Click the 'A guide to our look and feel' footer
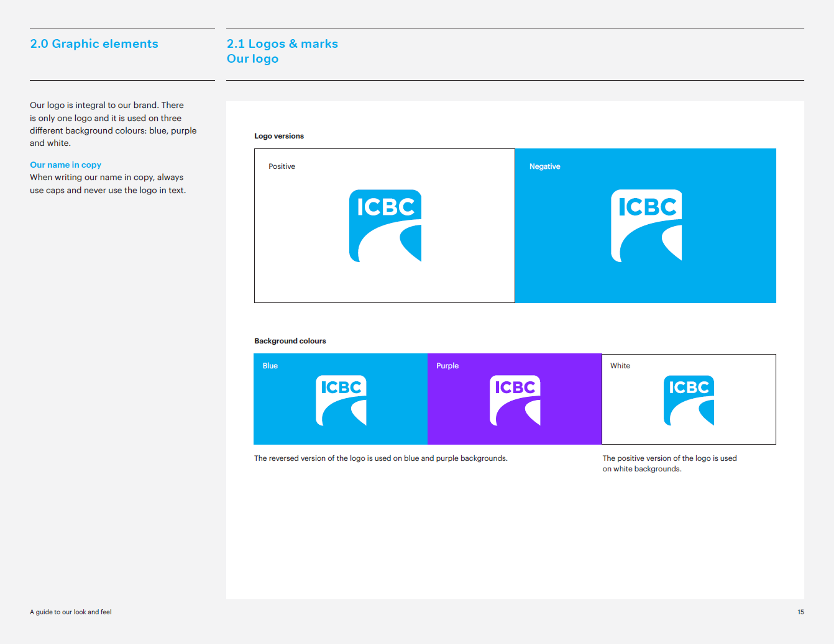The width and height of the screenshot is (834, 644). point(71,612)
